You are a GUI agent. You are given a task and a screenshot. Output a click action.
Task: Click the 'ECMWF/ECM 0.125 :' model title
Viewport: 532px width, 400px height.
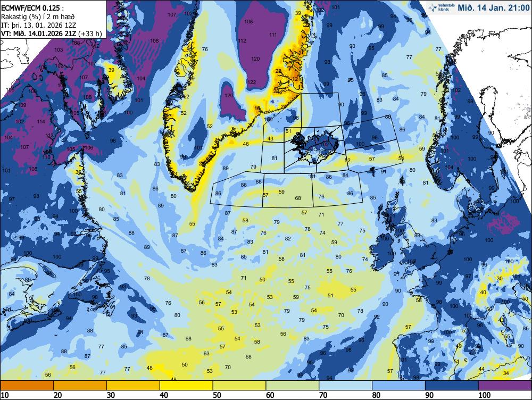31,8
